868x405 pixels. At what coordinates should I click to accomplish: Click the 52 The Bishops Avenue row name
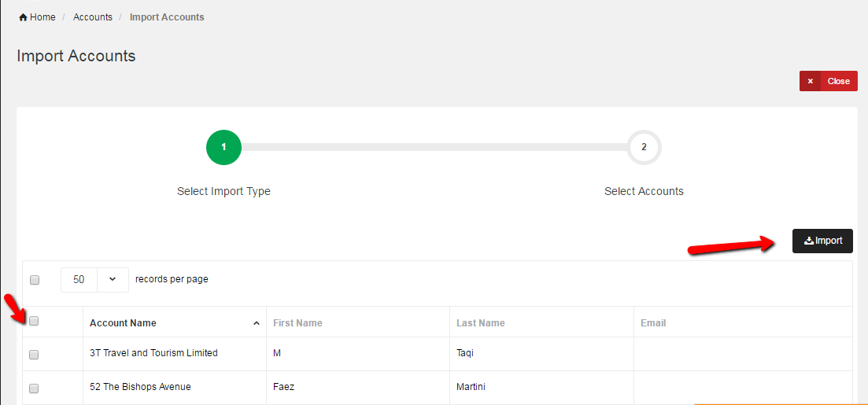click(x=140, y=387)
